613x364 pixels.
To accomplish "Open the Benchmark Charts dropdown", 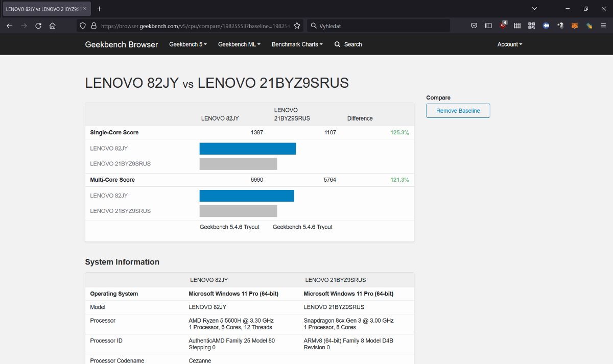I will click(x=297, y=44).
